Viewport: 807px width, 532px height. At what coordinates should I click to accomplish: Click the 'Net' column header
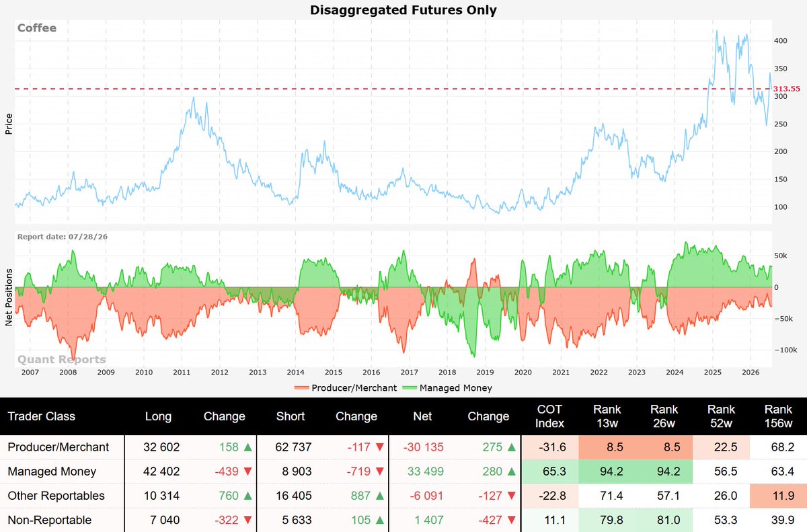pos(422,416)
